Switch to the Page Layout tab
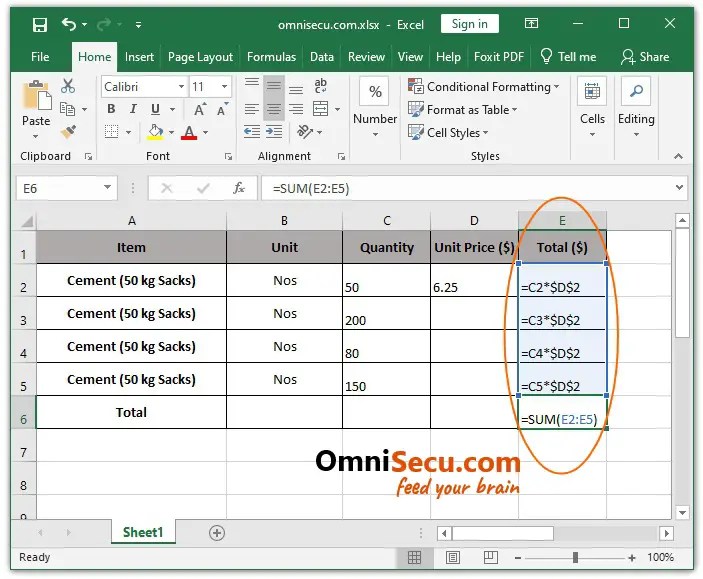The image size is (703, 579). [x=200, y=57]
